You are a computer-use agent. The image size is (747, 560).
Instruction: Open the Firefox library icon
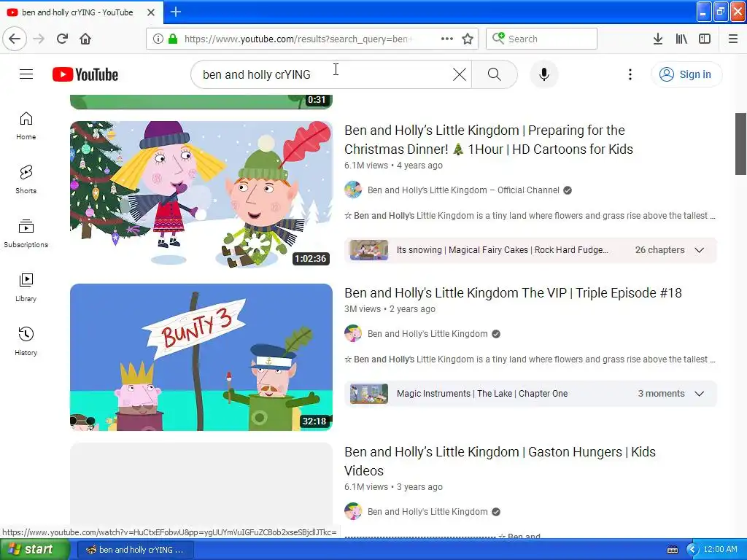pyautogui.click(x=681, y=39)
